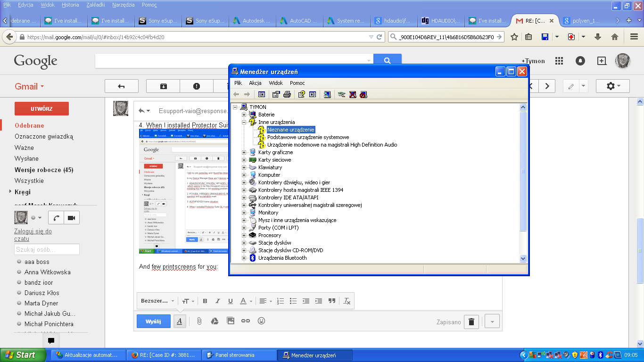Click the quote block icon in Gmail
Image resolution: width=644 pixels, height=362 pixels.
331,301
